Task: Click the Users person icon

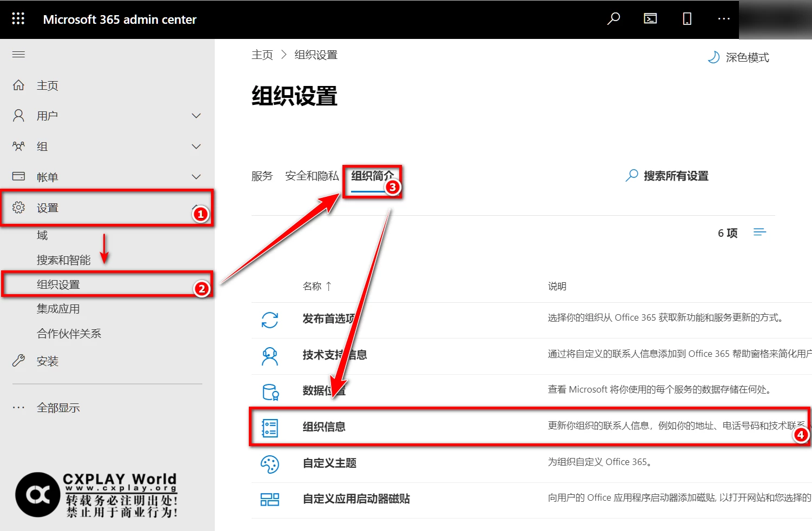Action: (18, 116)
